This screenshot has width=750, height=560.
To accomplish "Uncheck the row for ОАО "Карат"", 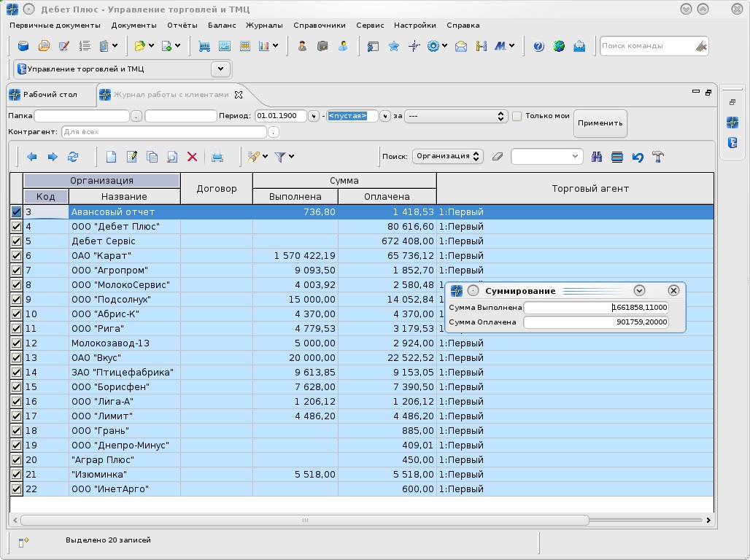I will (x=16, y=255).
